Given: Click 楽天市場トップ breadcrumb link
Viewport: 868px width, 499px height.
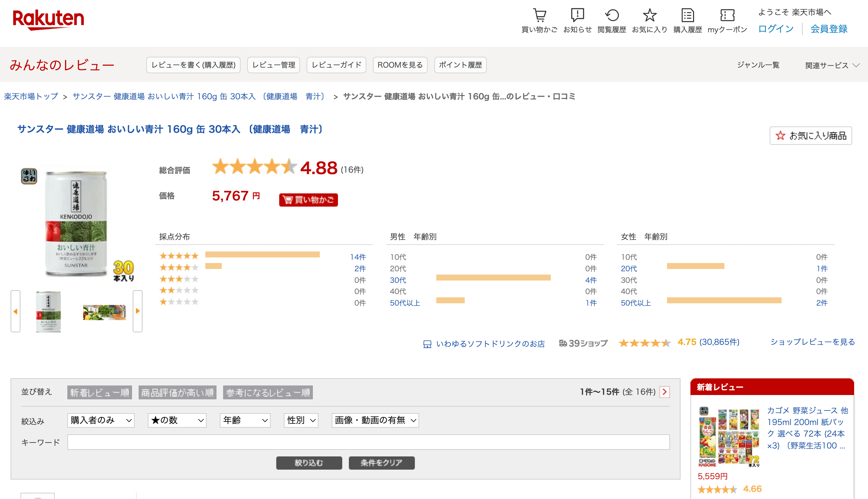Looking at the screenshot, I should pyautogui.click(x=31, y=96).
